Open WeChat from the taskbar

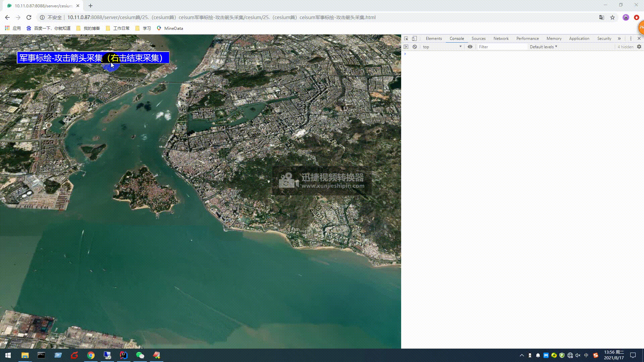click(140, 355)
